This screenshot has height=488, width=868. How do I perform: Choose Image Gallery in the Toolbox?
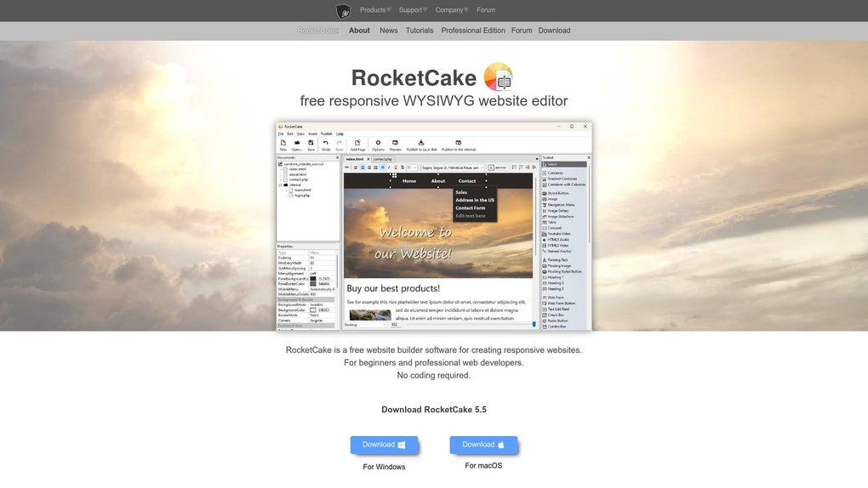click(557, 211)
